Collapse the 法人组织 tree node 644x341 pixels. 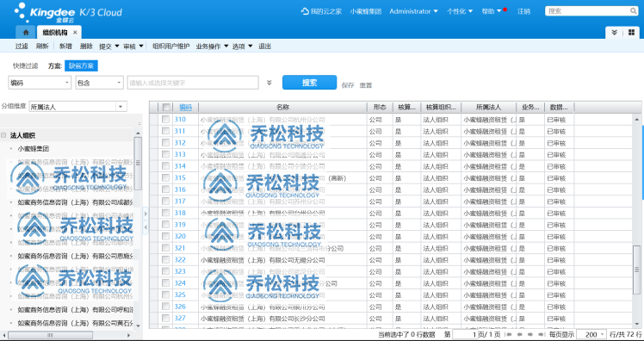pyautogui.click(x=3, y=135)
